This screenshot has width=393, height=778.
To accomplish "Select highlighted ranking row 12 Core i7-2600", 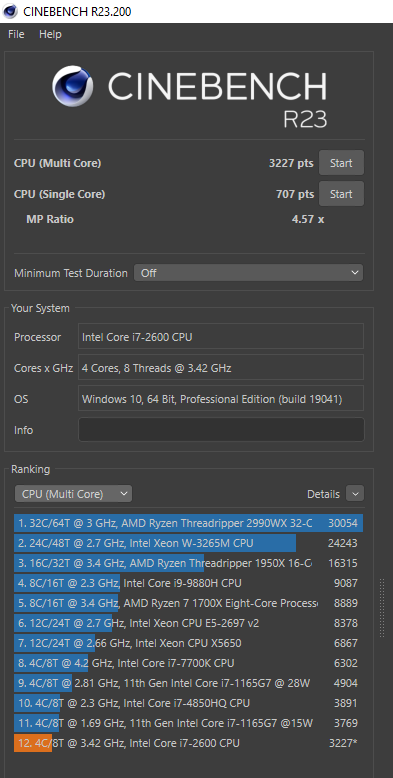I will pyautogui.click(x=189, y=743).
